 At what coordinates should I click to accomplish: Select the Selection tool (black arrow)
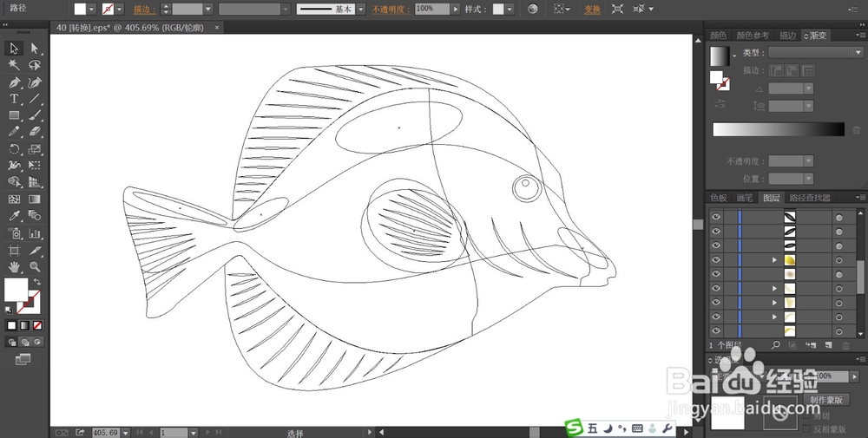(x=14, y=49)
